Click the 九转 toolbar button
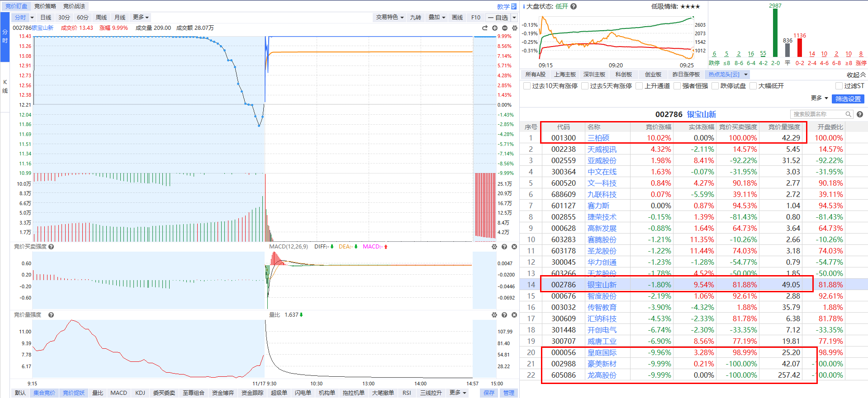868x398 pixels. coord(416,18)
